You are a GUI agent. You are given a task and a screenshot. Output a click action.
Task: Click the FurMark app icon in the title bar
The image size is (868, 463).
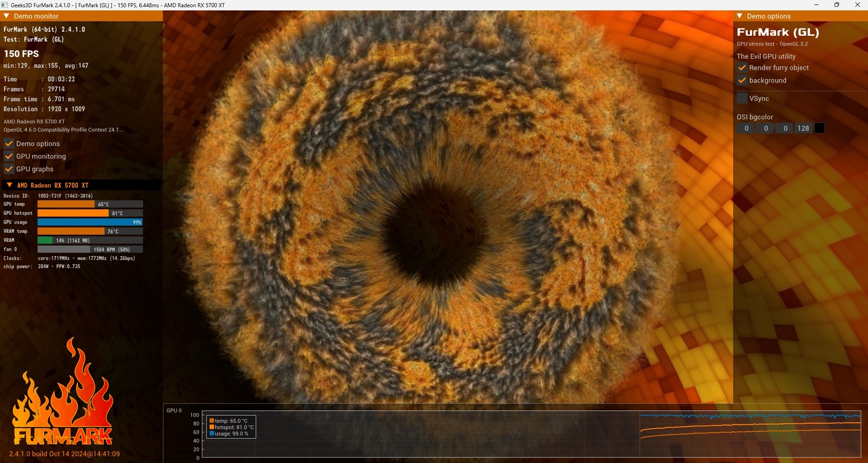(5, 5)
